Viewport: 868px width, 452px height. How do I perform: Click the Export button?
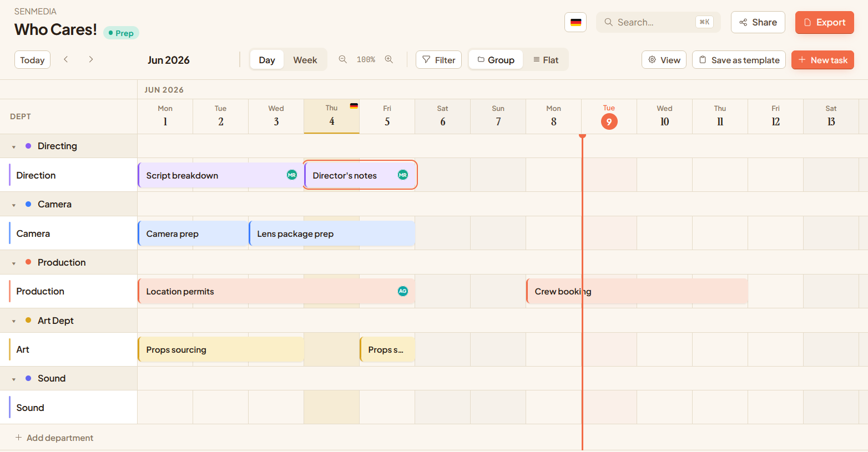click(x=825, y=22)
